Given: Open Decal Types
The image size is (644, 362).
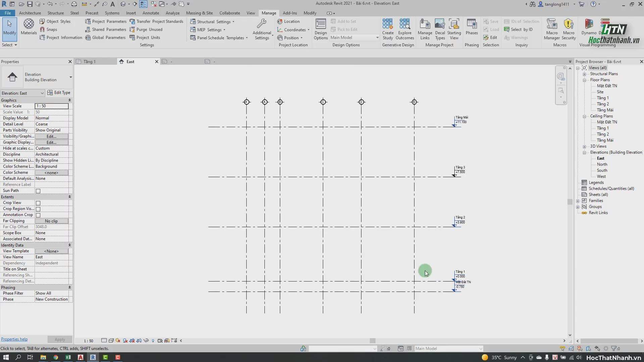Looking at the screenshot, I should pyautogui.click(x=440, y=30).
